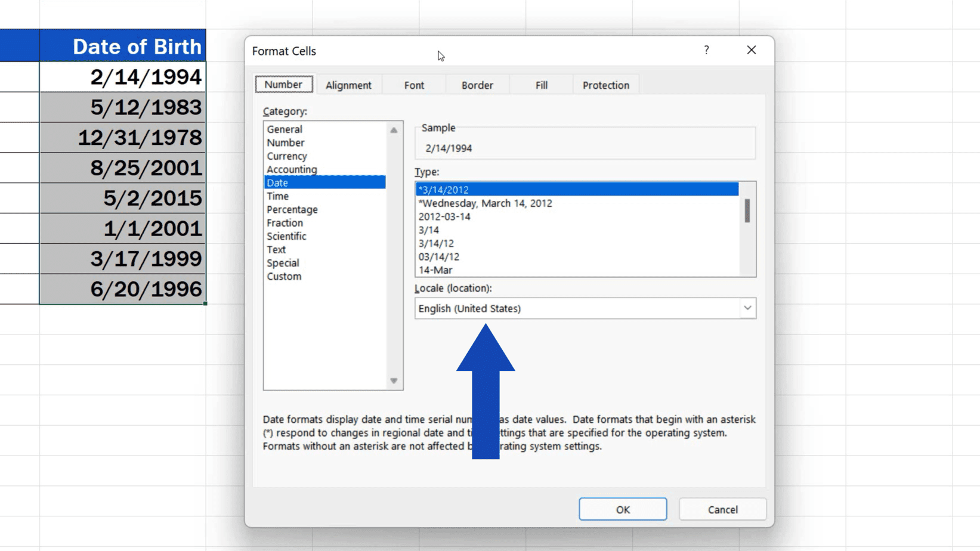Choose the 2012-03-14 date type
The height and width of the screenshot is (551, 980).
click(x=444, y=216)
